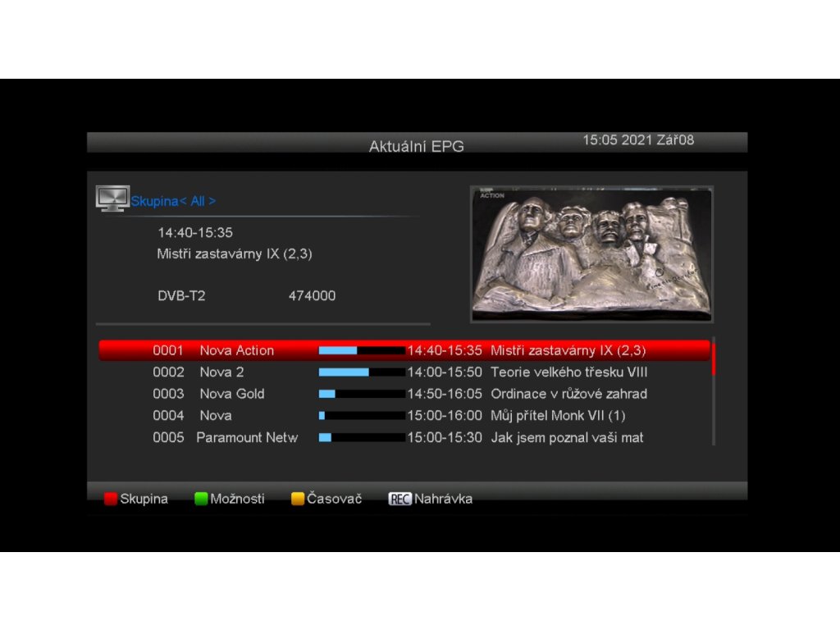
Task: Click the yellow Časovač color button icon
Action: click(297, 499)
